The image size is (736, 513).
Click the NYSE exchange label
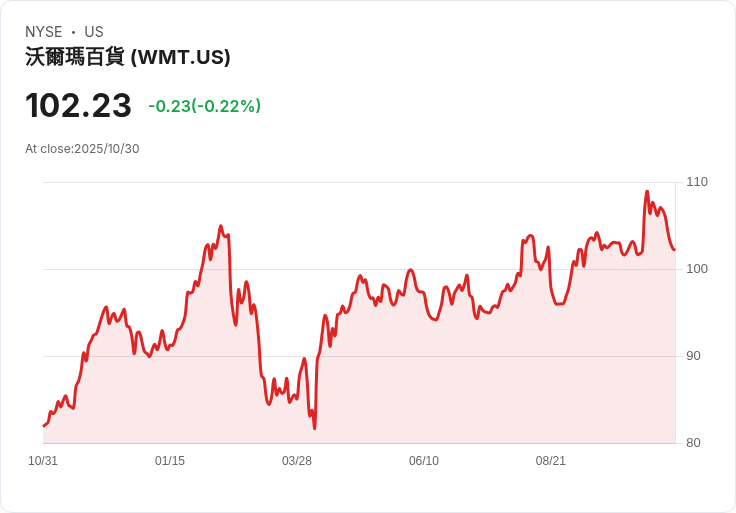[x=44, y=32]
